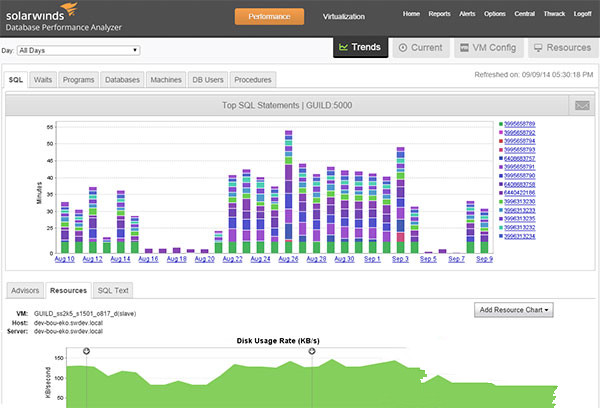Click the email envelope icon on chart header
This screenshot has width=600, height=408.
(581, 105)
